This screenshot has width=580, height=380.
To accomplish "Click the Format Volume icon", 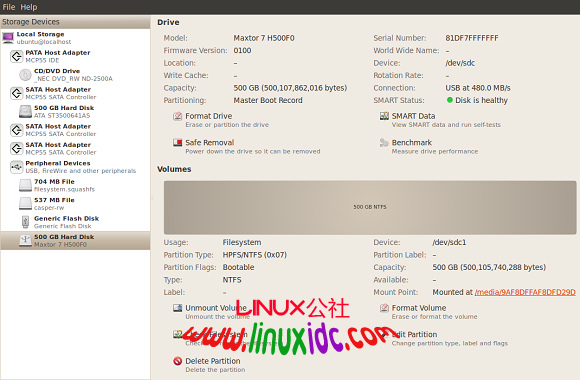I will (384, 308).
